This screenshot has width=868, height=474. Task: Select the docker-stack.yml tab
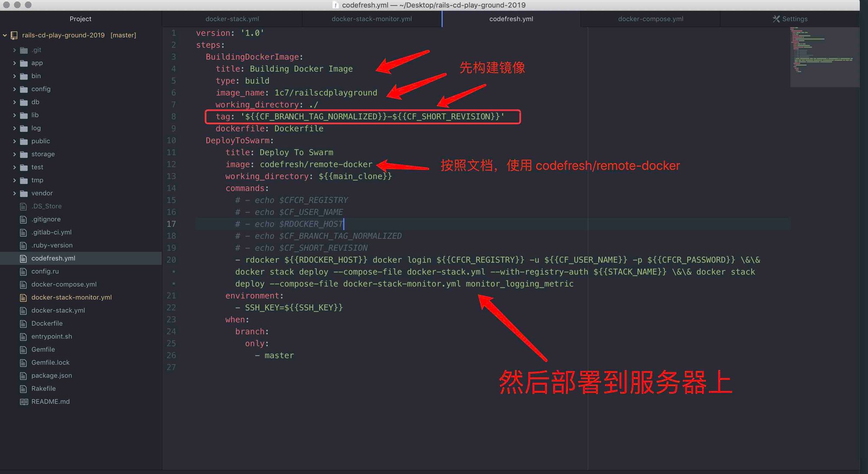(232, 19)
